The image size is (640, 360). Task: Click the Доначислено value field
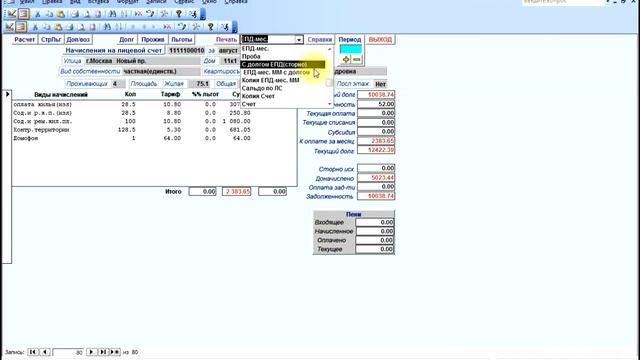click(376, 178)
